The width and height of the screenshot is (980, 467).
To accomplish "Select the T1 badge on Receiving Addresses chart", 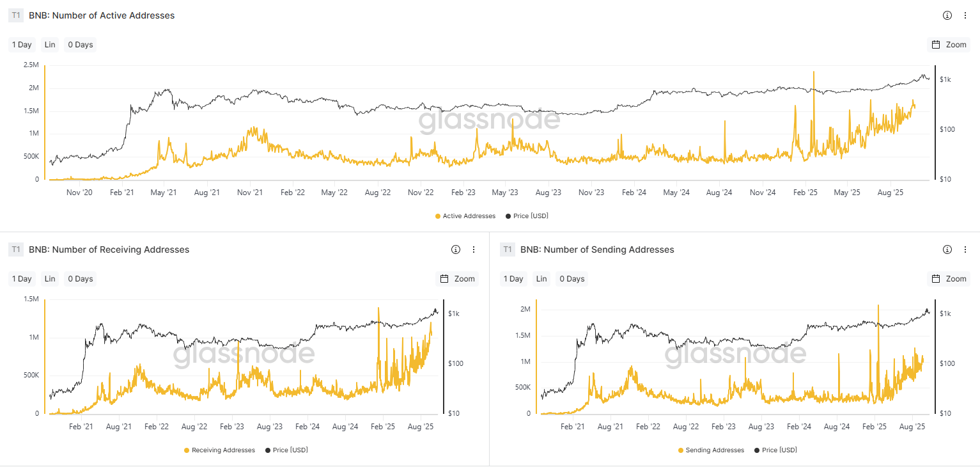I will pos(16,249).
